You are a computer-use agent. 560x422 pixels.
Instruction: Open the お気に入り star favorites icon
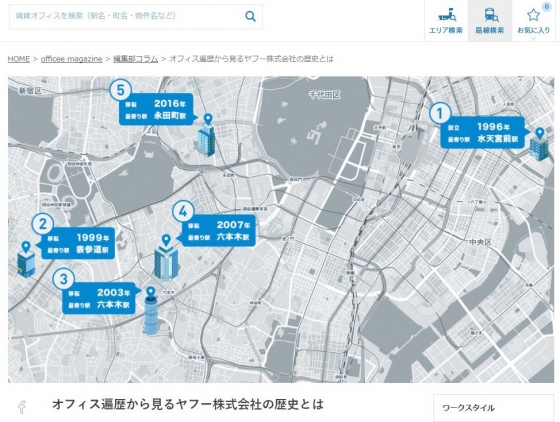[x=534, y=20]
